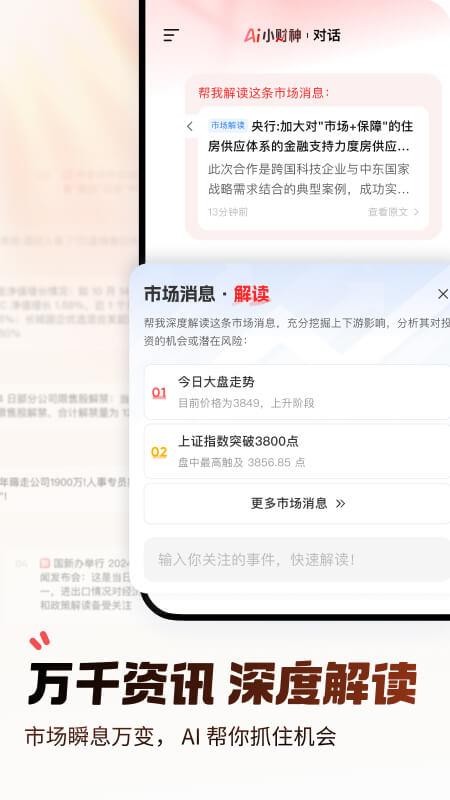
Task: Tap the red quote mark icon
Action: 40,640
